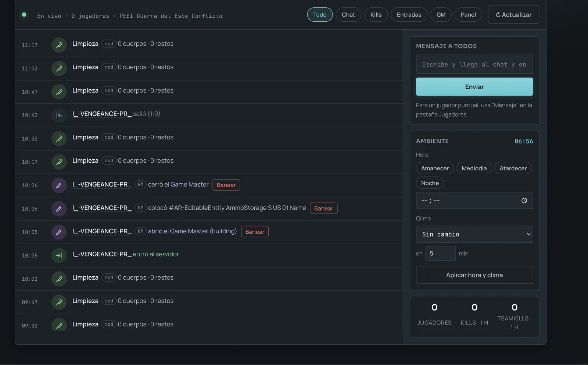Click I_-VENGEANCE-PR_ name in cerró Game Master row
Image resolution: width=588 pixels, height=365 pixels.
pyautogui.click(x=102, y=184)
